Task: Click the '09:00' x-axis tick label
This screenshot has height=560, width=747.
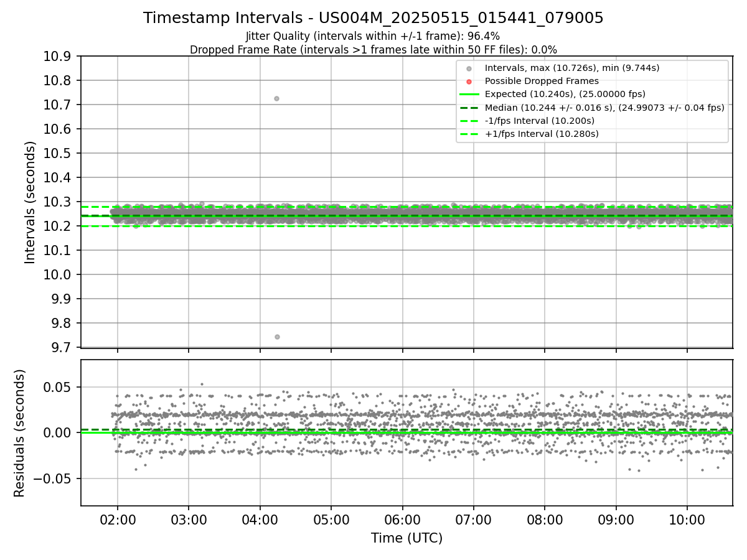Action: click(616, 520)
